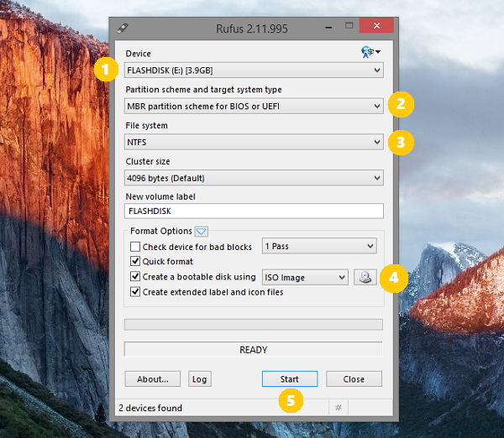Click the hash checksum button in status bar
The height and width of the screenshot is (438, 504).
339,408
